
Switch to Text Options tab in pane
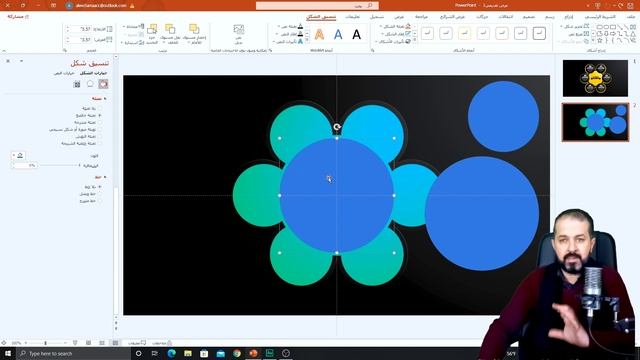[x=64, y=73]
